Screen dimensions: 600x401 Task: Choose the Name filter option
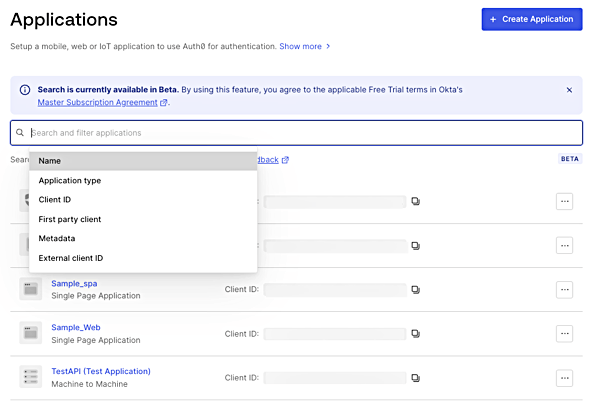click(x=143, y=161)
